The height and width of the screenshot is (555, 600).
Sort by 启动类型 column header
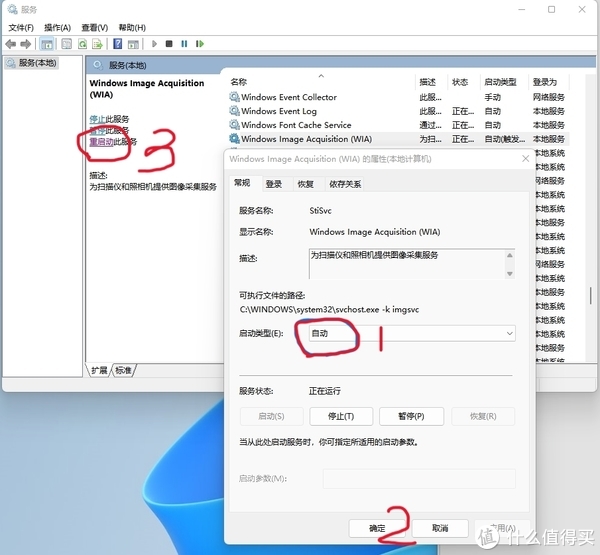(504, 82)
